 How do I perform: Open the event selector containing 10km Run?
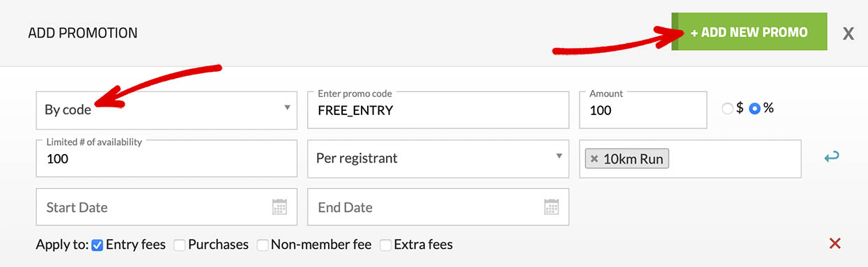point(690,159)
